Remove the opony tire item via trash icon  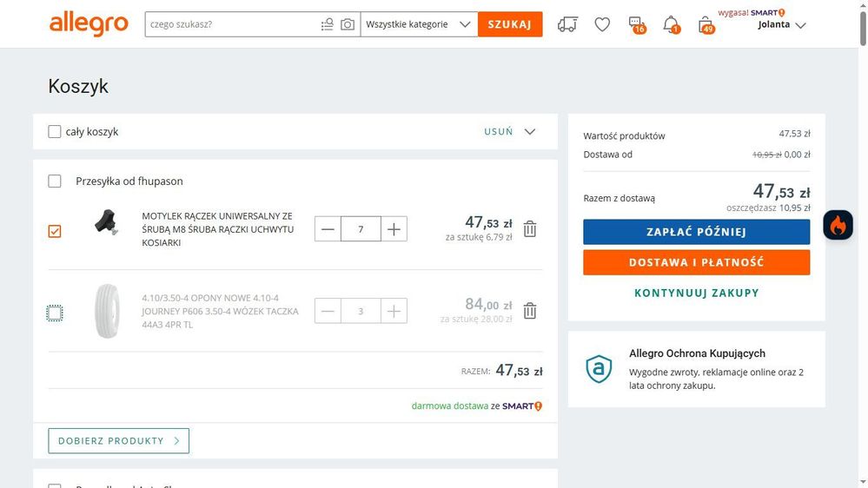[x=530, y=311]
